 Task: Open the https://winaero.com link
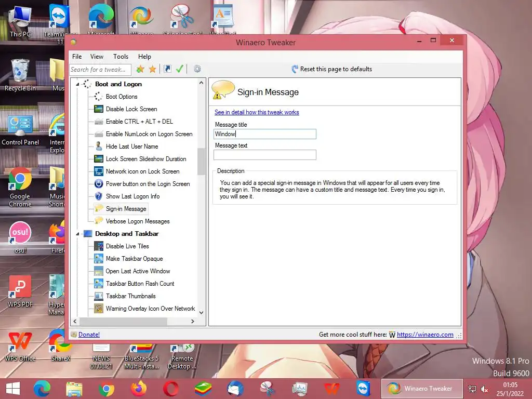point(425,335)
